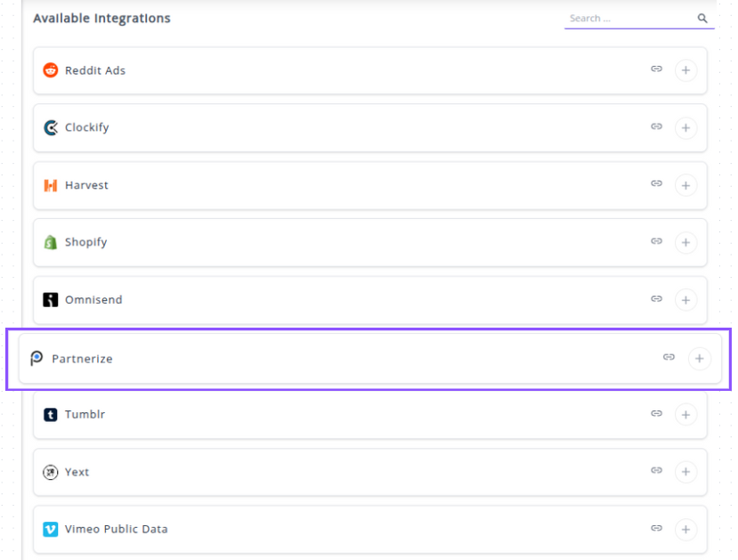Open the link icon for Clockify
This screenshot has height=560, width=738.
656,127
